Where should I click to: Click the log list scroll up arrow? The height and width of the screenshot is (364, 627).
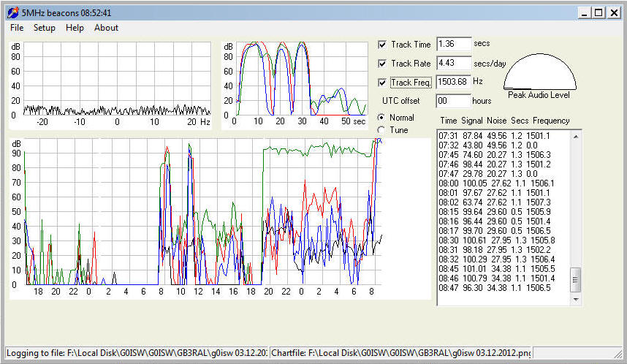click(576, 136)
